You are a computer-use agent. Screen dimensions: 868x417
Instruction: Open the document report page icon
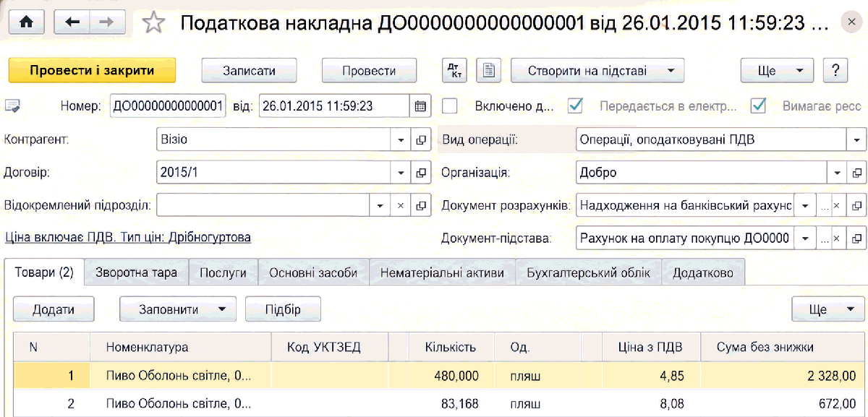point(490,70)
